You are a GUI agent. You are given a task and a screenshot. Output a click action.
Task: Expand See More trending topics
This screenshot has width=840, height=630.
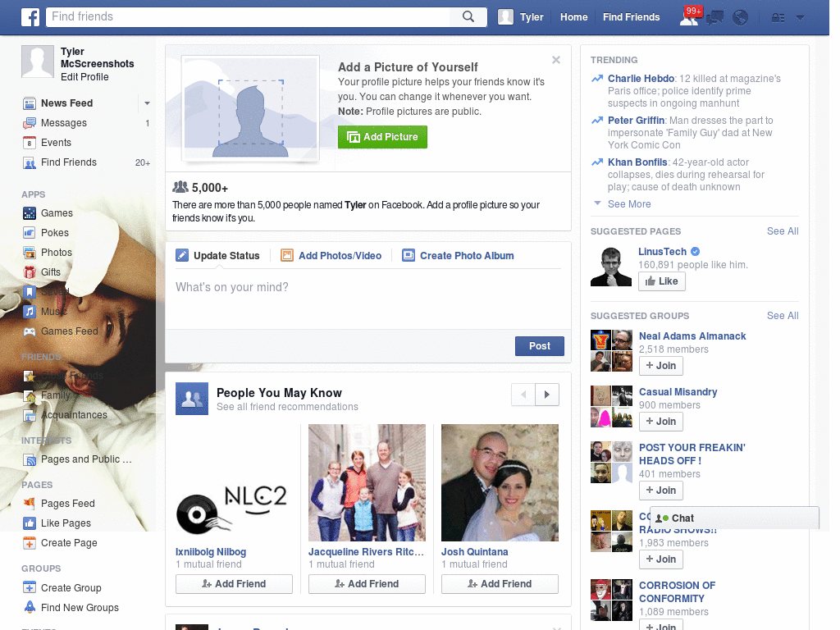click(629, 204)
